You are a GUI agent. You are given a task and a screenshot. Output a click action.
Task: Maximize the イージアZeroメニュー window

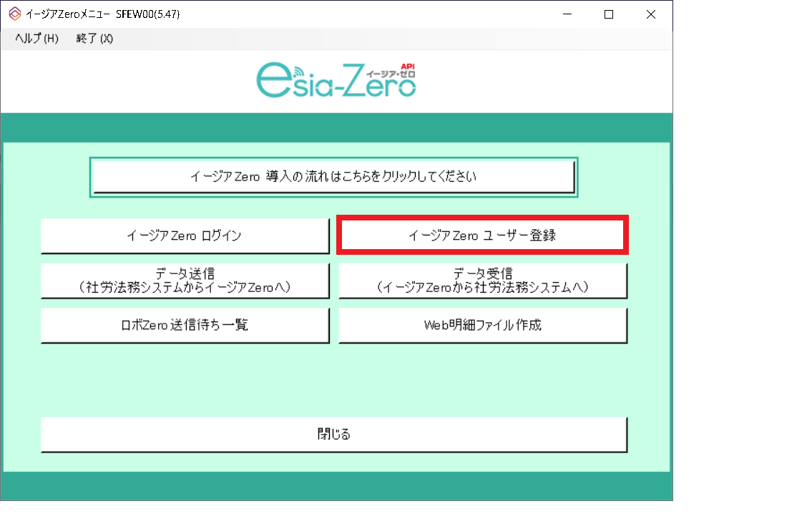point(609,14)
